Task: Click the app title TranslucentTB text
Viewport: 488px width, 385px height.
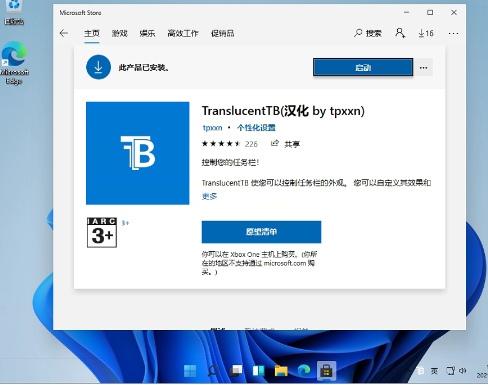Action: (283, 111)
